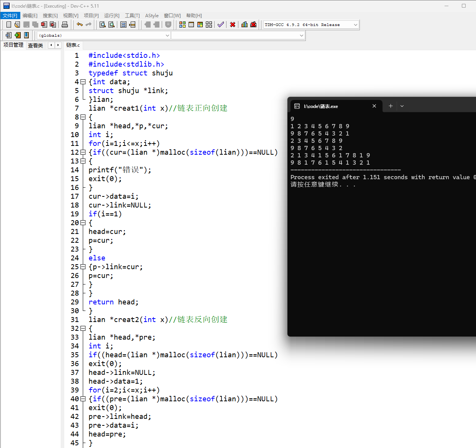Image resolution: width=476 pixels, height=448 pixels.
Task: Open the 编辑[E] menu
Action: [30, 16]
